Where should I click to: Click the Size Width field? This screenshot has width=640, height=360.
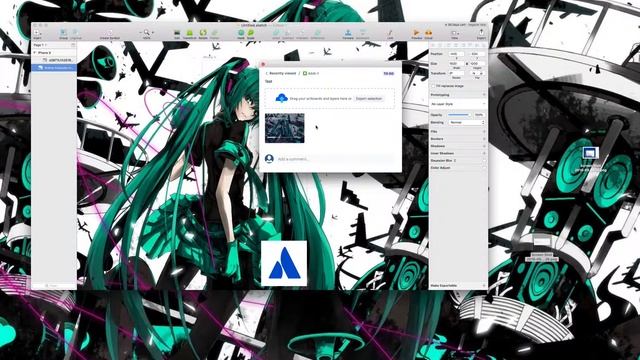456,64
